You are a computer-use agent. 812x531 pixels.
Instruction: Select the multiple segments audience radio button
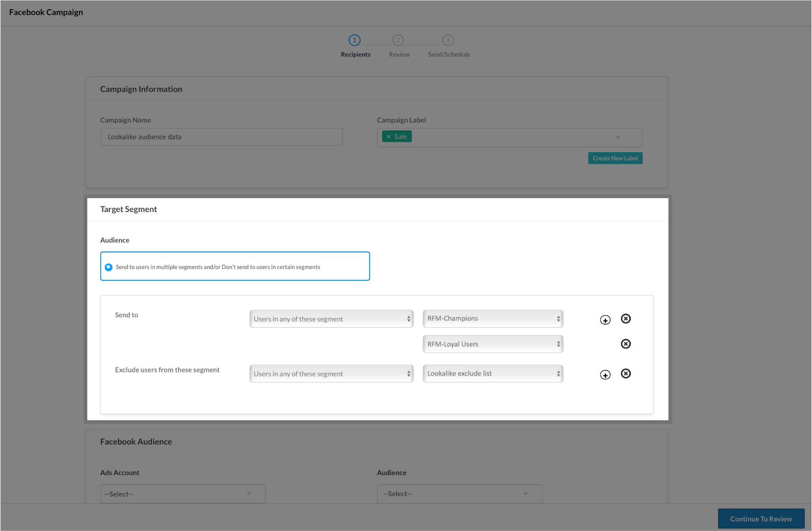[x=109, y=267]
